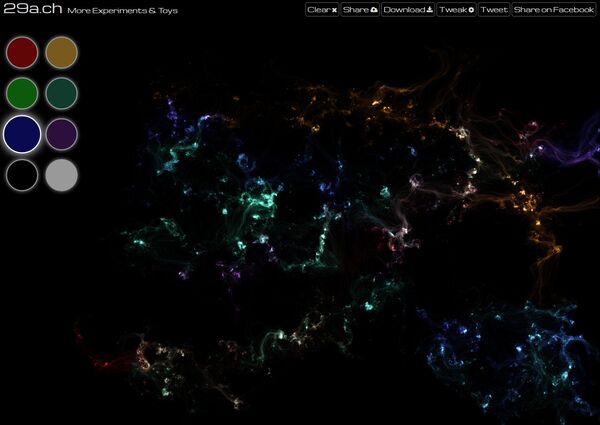Select the red color swatch
This screenshot has width=600, height=425.
point(21,52)
